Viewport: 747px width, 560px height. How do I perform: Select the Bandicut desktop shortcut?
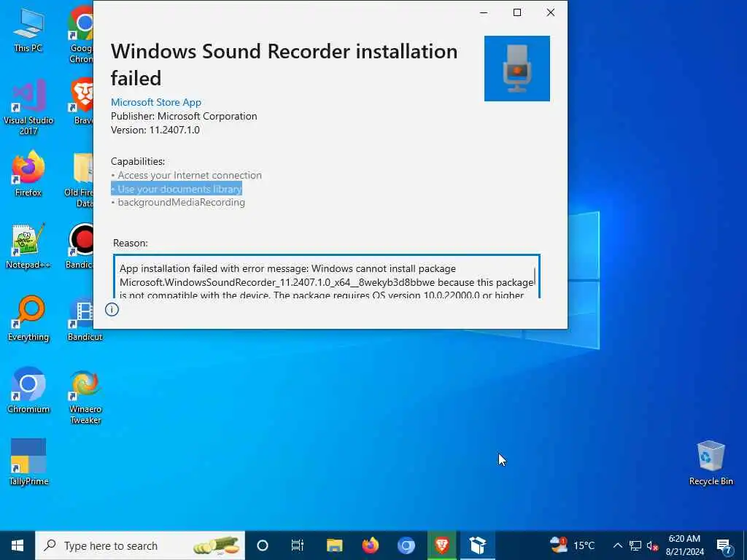click(x=85, y=319)
